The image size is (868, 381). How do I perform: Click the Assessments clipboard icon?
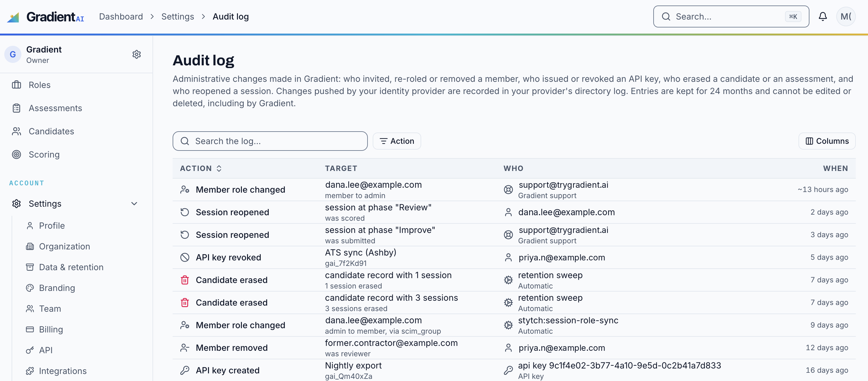[x=16, y=108]
